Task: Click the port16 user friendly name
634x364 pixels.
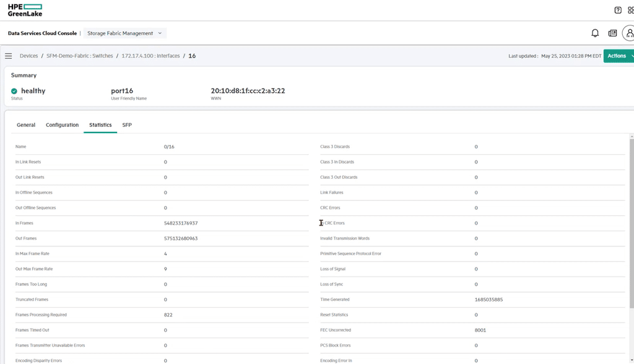Action: pos(122,91)
